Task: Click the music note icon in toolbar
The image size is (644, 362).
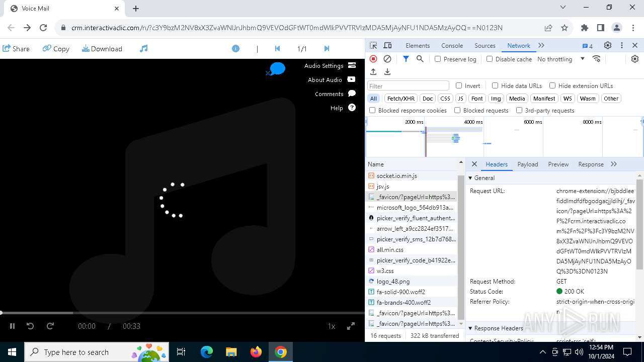Action: pyautogui.click(x=144, y=49)
